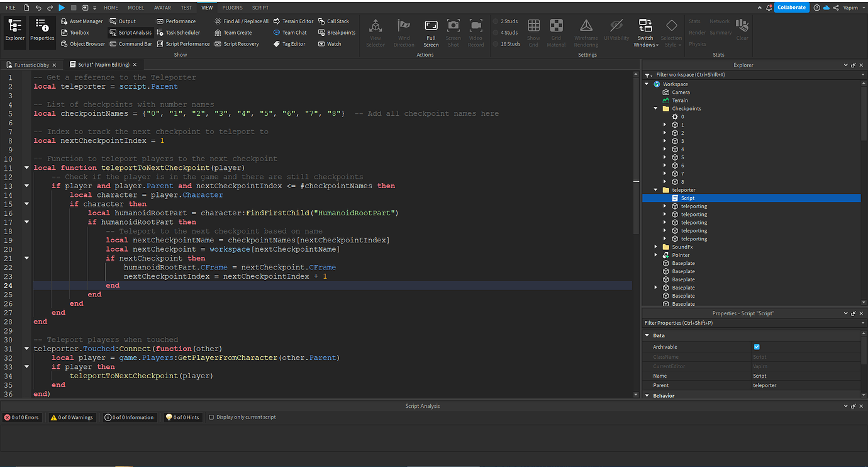Enable 'Display only current script' filter

click(211, 417)
